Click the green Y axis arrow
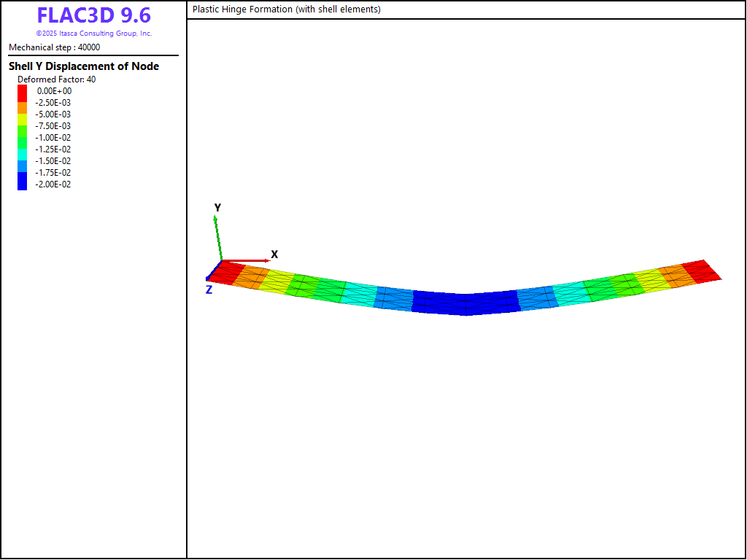 (217, 237)
